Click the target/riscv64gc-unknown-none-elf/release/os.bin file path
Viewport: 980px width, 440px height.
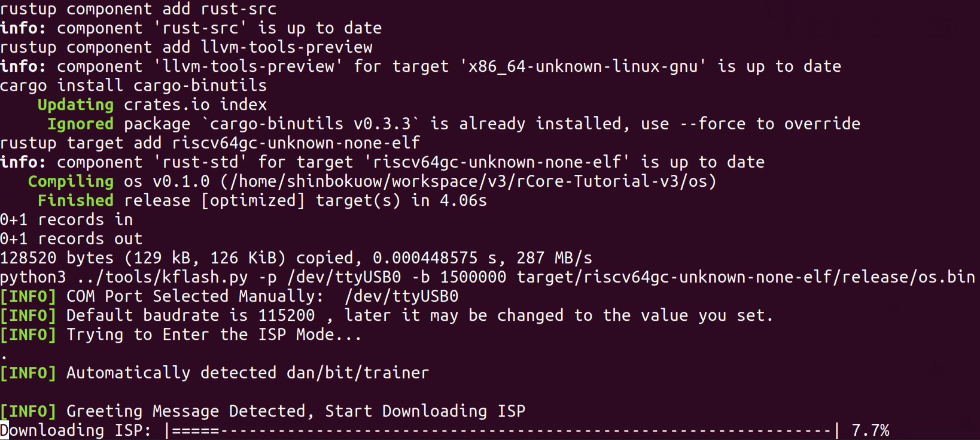[745, 277]
